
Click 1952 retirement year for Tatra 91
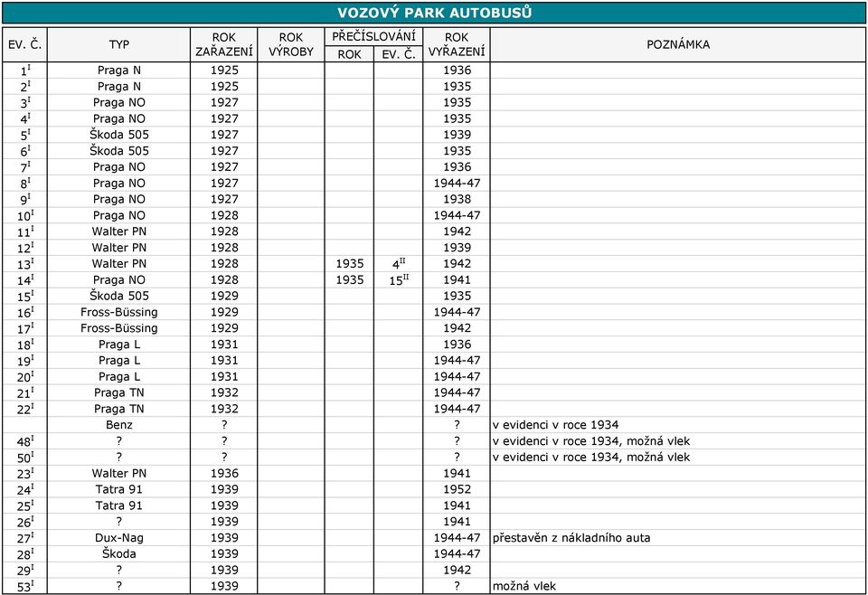click(x=457, y=489)
